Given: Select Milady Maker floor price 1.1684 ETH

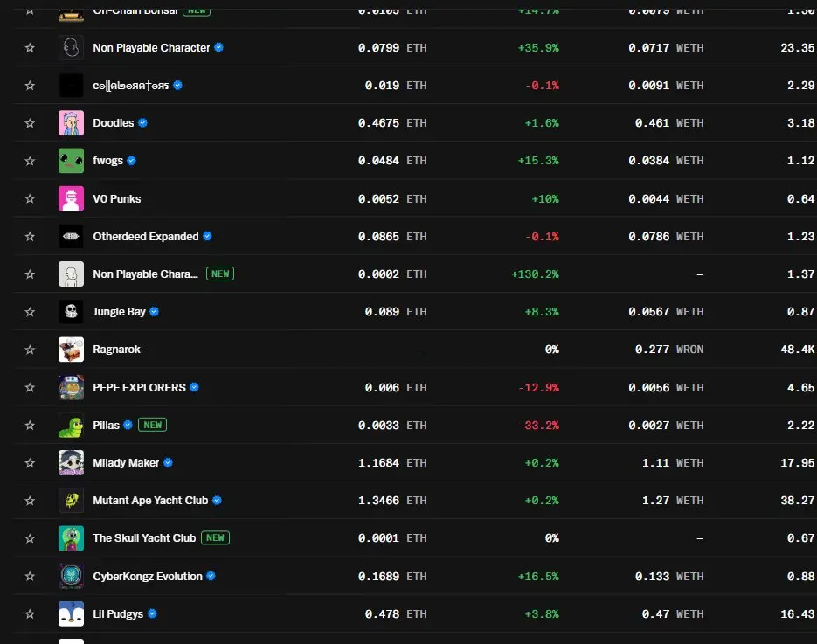Looking at the screenshot, I should click(x=391, y=462).
